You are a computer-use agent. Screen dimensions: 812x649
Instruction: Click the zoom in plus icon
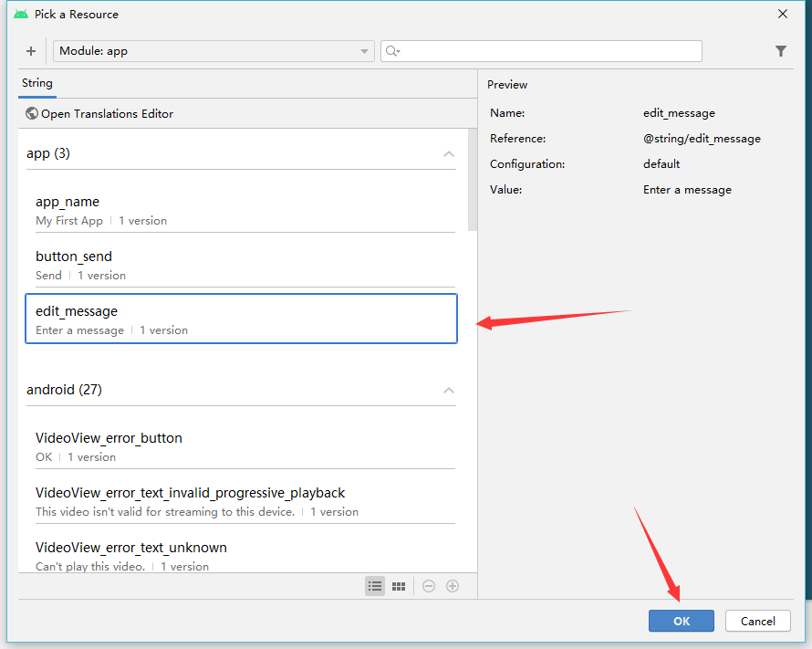click(453, 586)
